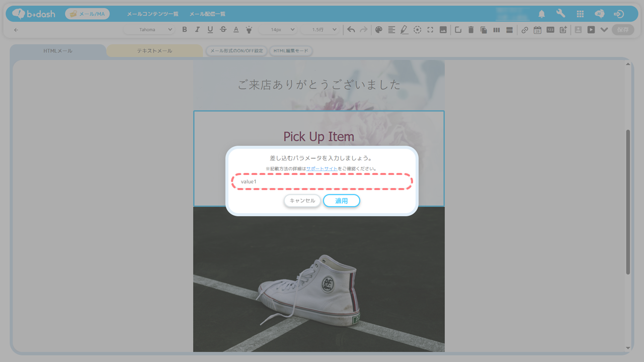Click the 保存 save button
The image size is (644, 362).
[x=623, y=30]
